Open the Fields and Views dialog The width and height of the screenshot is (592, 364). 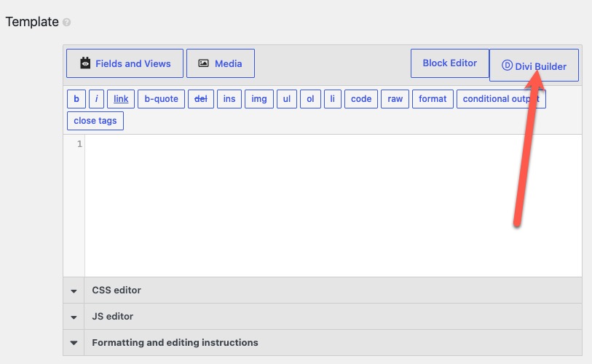coord(125,63)
